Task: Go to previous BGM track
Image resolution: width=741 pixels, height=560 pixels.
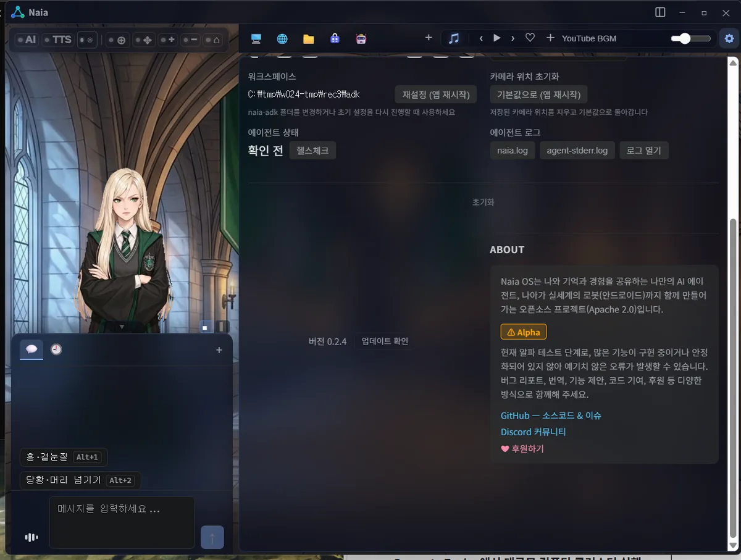Action: point(481,38)
